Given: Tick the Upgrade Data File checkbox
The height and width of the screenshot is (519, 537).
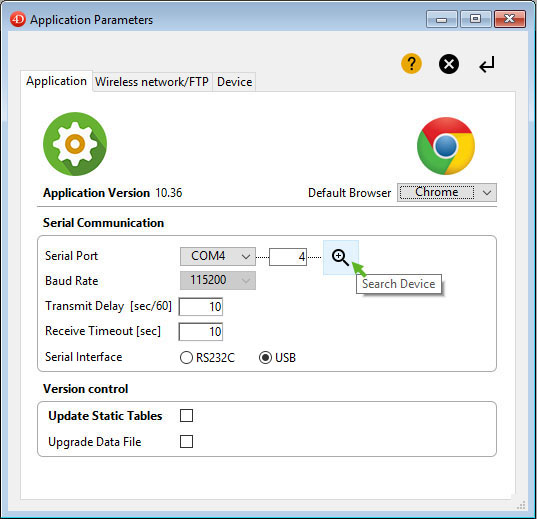Looking at the screenshot, I should (x=186, y=442).
